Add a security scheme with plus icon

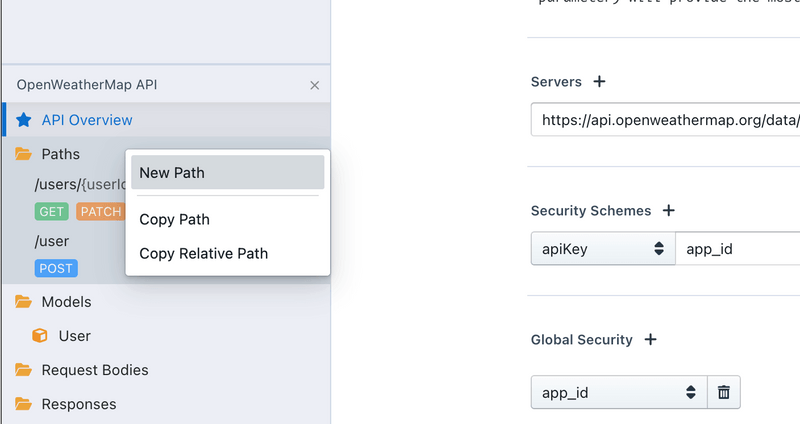(669, 211)
